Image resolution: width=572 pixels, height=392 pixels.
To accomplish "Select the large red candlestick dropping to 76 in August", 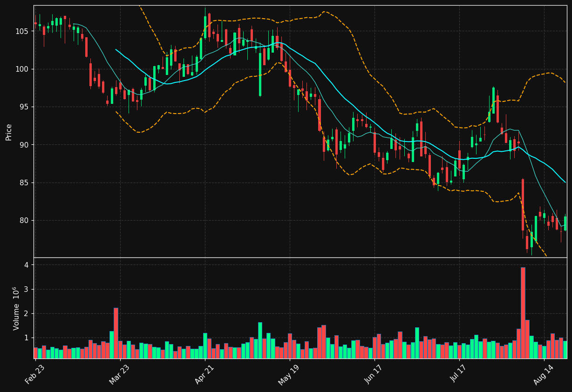I will tap(523, 209).
